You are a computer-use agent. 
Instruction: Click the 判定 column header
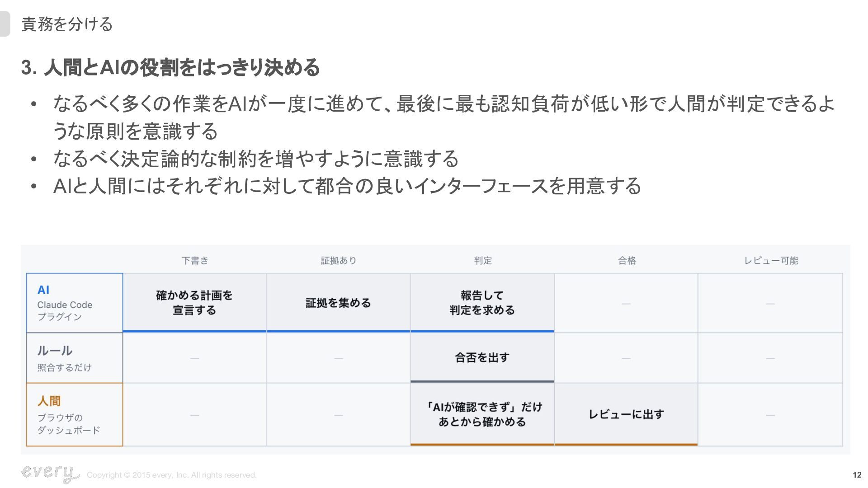[x=482, y=260]
